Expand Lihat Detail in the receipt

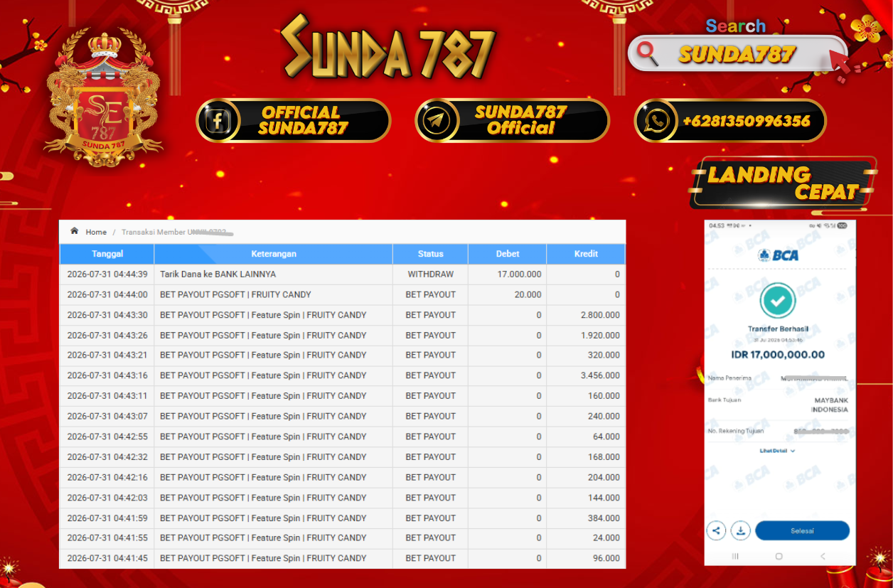[777, 451]
